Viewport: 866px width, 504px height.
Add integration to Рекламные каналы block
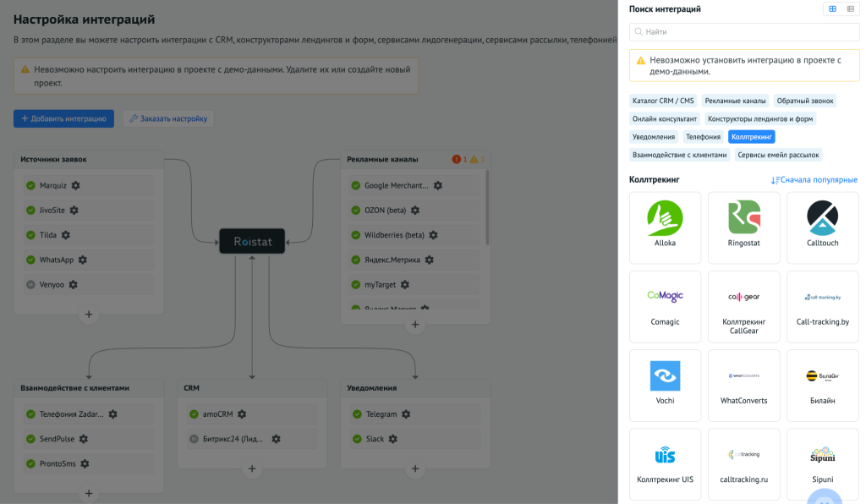[x=414, y=325]
